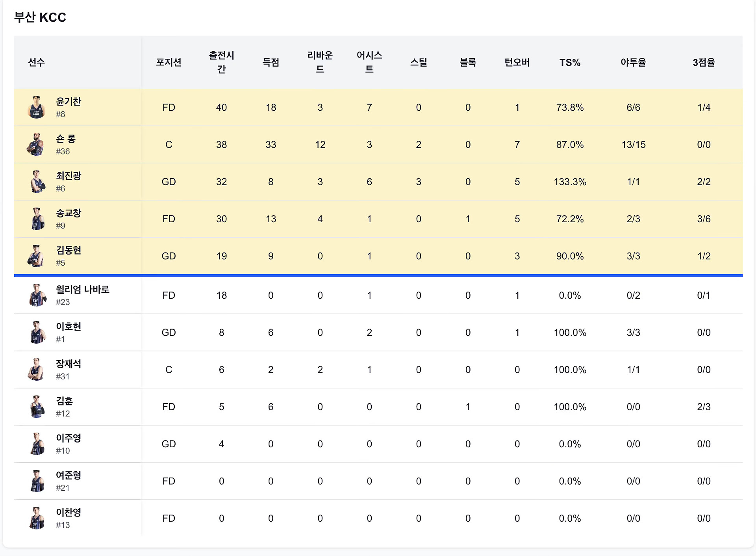Click 손 롱's 33 points cell
This screenshot has width=756, height=556.
[271, 145]
